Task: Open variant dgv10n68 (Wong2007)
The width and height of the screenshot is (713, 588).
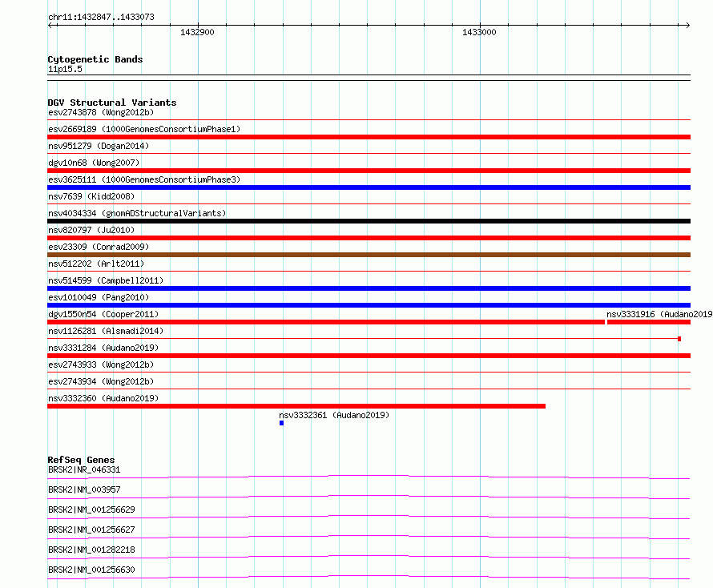Action: (94, 163)
